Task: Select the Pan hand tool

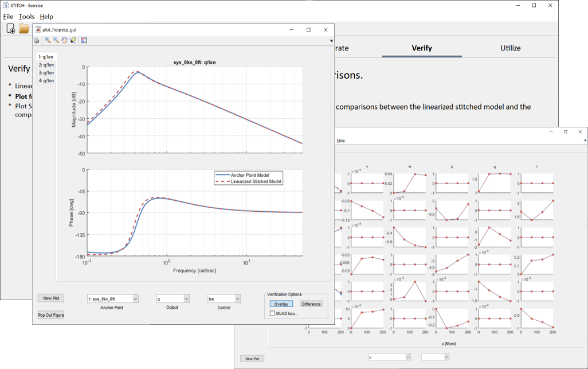Action: (64, 40)
